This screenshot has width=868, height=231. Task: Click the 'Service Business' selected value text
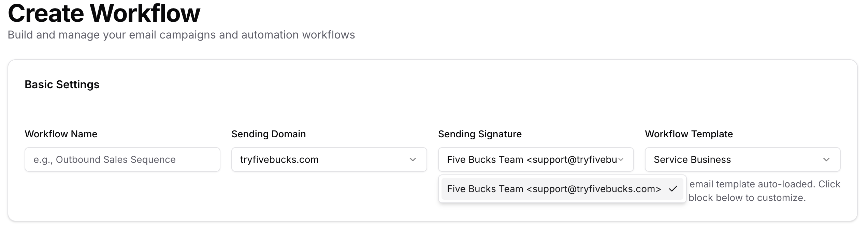692,159
